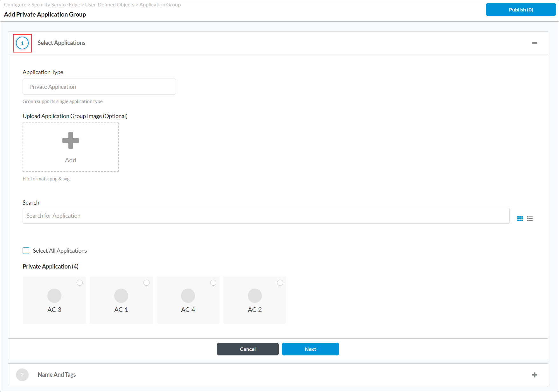Switch to grid view layout

520,219
